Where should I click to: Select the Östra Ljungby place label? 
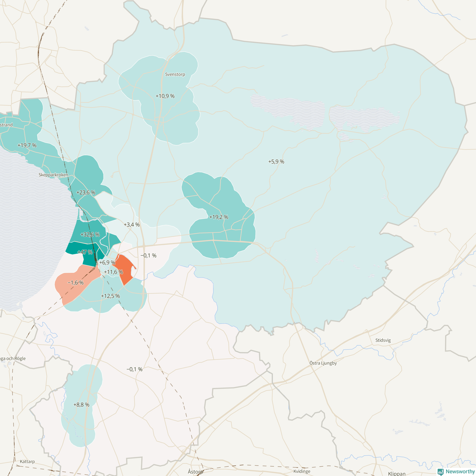[323, 363]
